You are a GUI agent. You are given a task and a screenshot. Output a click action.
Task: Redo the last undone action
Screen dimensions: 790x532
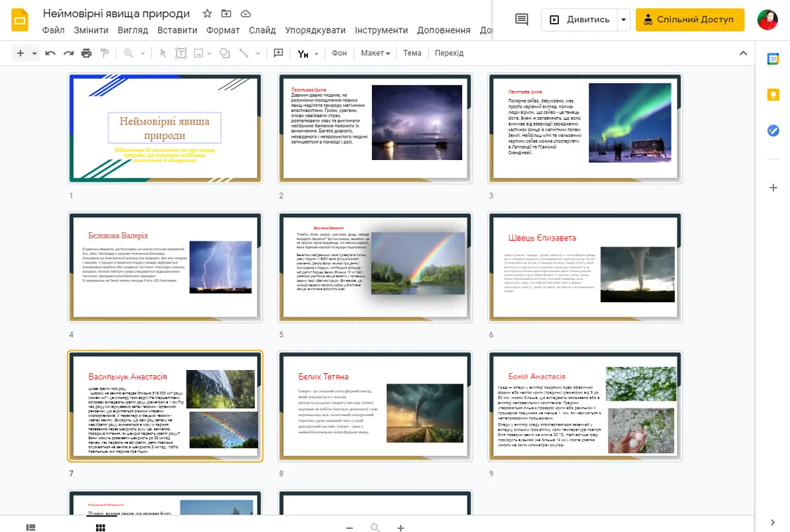tap(68, 53)
